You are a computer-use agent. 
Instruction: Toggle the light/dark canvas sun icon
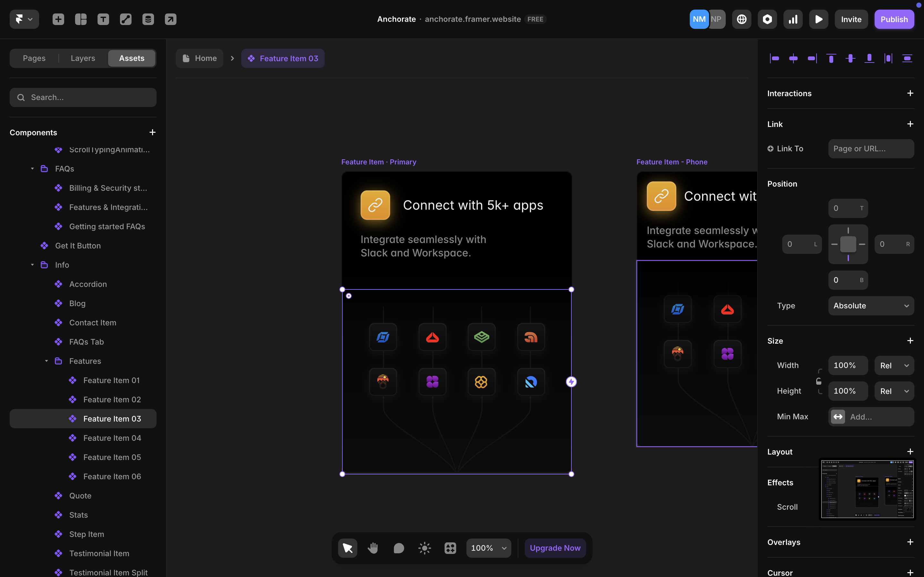pyautogui.click(x=424, y=548)
